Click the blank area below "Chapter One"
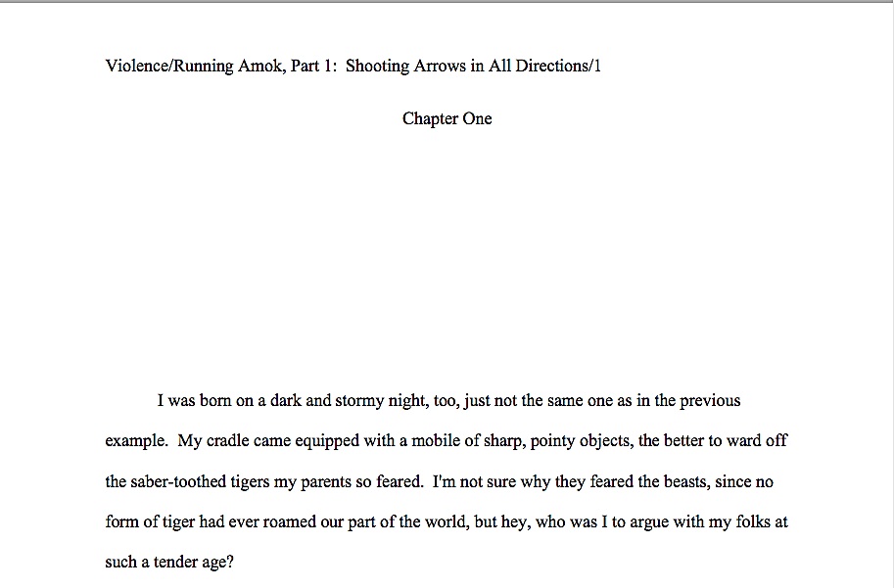This screenshot has height=588, width=894. click(447, 250)
